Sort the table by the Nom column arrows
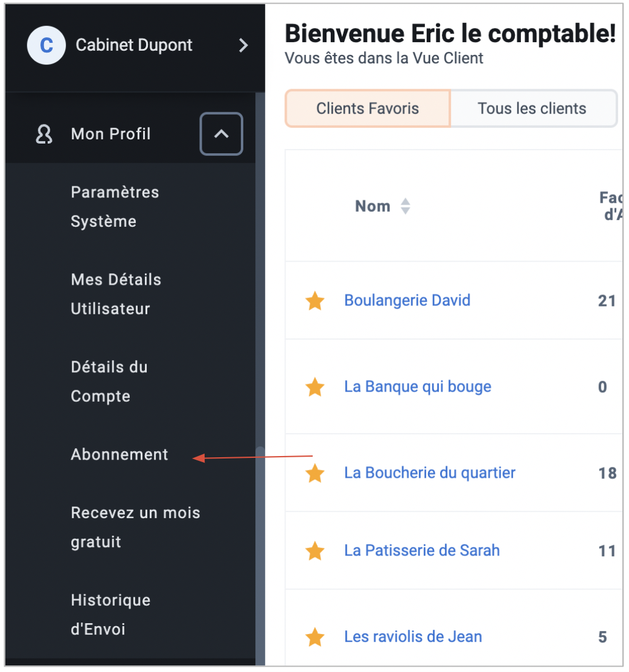This screenshot has height=672, width=629. [x=405, y=206]
